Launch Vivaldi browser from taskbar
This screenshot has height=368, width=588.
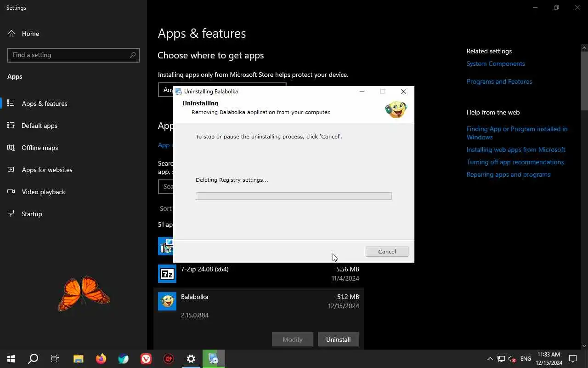[x=146, y=359]
